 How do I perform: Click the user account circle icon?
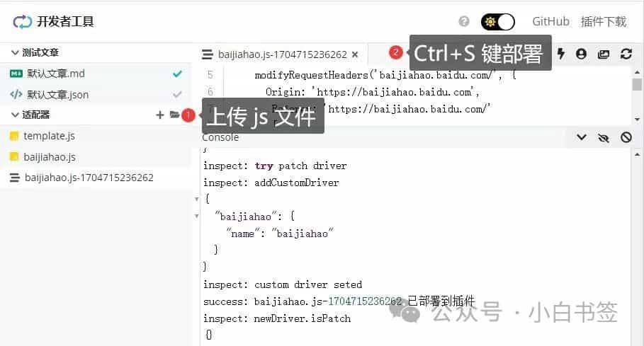point(581,54)
